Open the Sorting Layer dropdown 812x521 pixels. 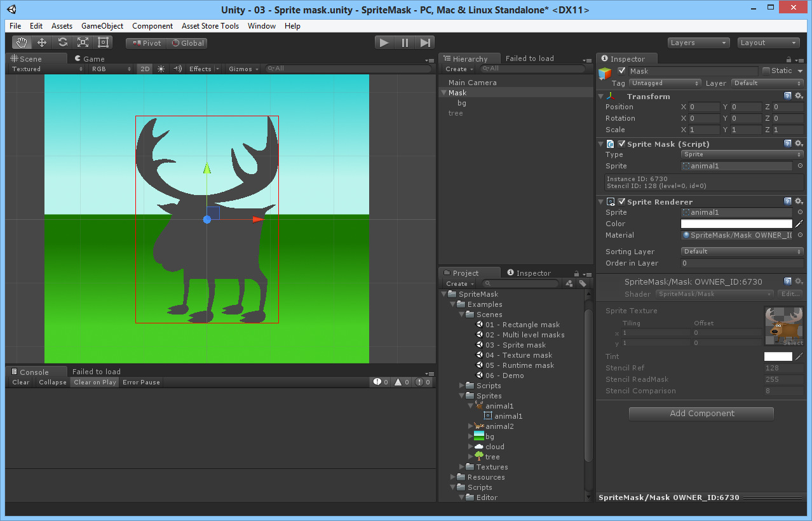coord(741,251)
